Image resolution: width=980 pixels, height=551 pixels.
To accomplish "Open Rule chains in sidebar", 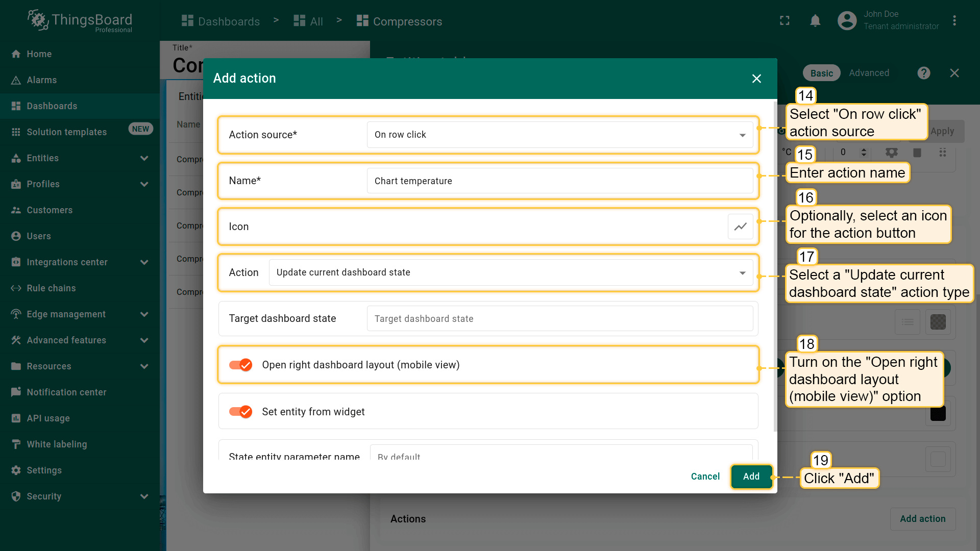I will [51, 288].
